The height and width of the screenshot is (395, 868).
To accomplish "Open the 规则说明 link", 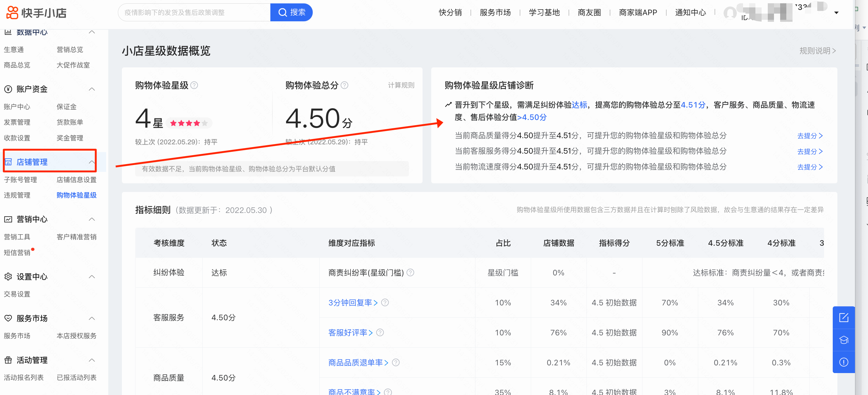I will [817, 51].
